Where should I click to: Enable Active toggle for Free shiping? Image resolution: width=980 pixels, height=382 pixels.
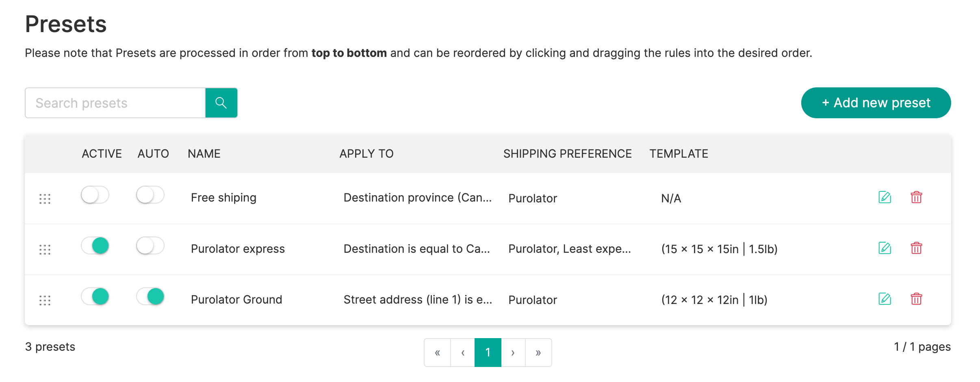[x=95, y=195]
